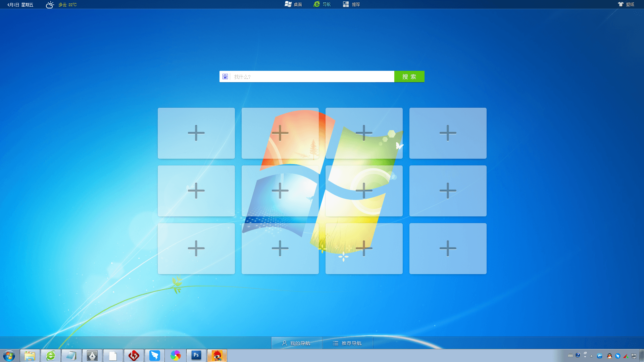Add a site in second row, third tile

tap(364, 191)
